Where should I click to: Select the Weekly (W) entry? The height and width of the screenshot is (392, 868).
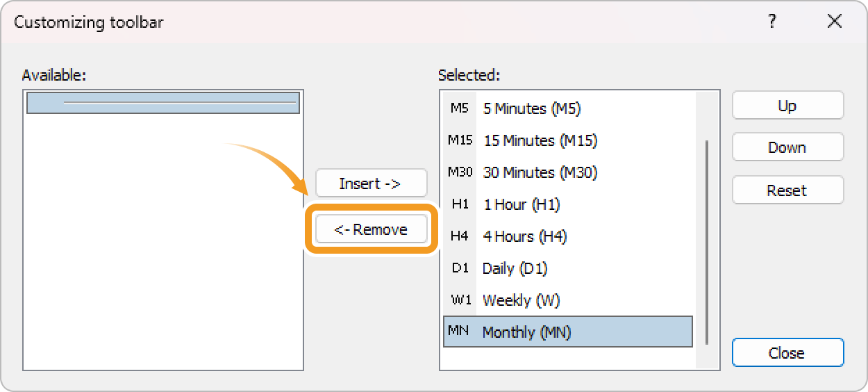click(568, 300)
